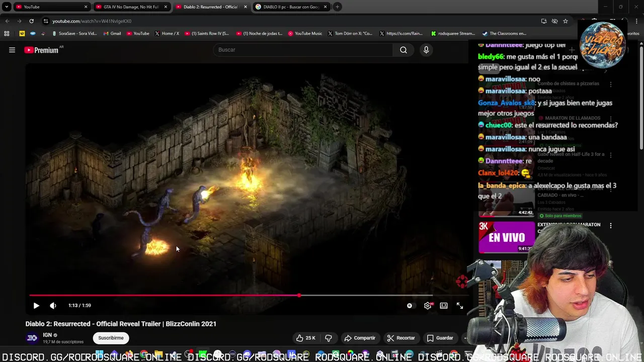Open a new browser tab
This screenshot has height=362, width=644.
338,7
